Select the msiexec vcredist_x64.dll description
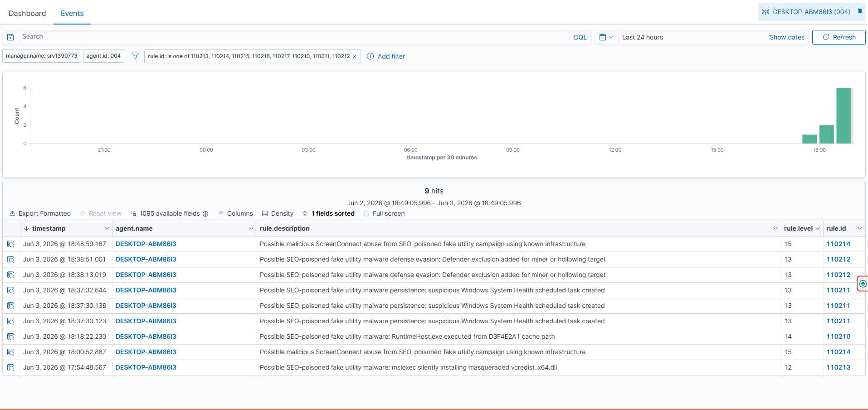The height and width of the screenshot is (410, 868). pyautogui.click(x=519, y=367)
